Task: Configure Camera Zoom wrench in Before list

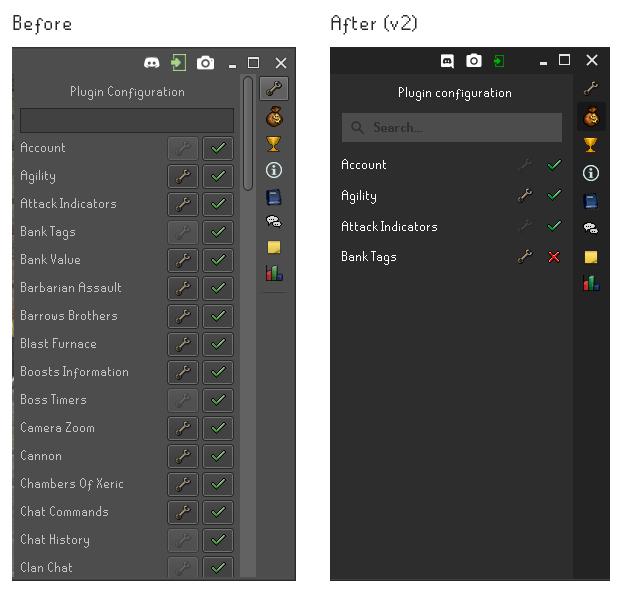Action: [183, 428]
